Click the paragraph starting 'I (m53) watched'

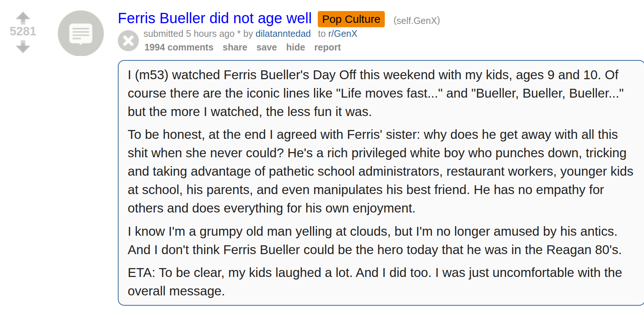[x=376, y=93]
